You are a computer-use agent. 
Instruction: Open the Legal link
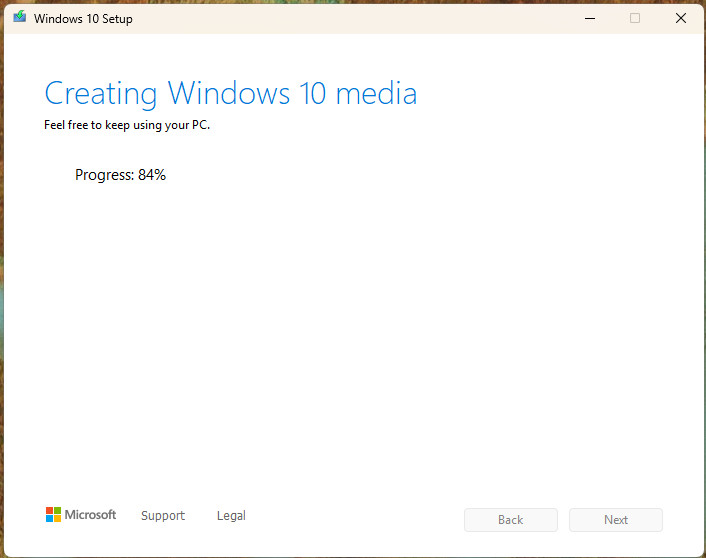tap(231, 515)
